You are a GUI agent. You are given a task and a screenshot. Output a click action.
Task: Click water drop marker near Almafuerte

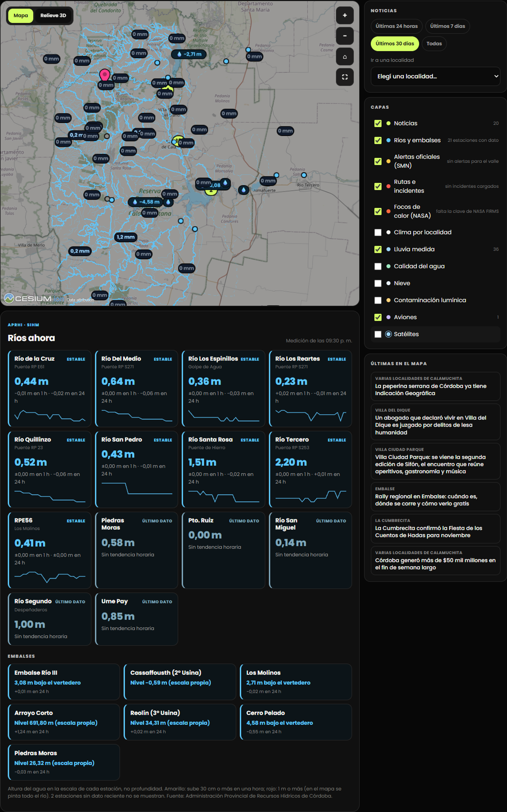(243, 190)
